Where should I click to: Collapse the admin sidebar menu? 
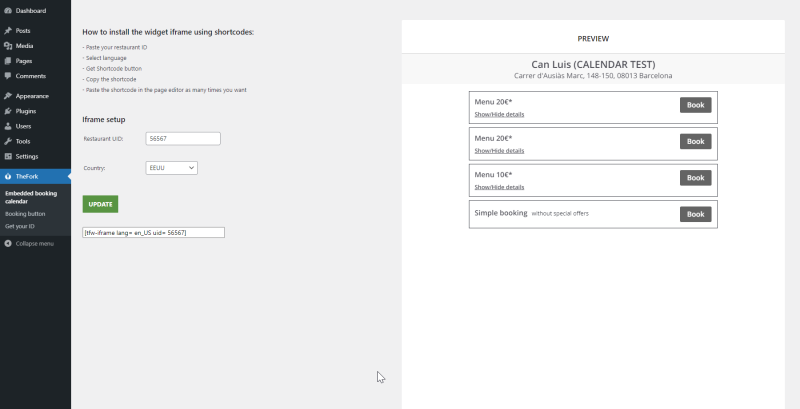[29, 244]
